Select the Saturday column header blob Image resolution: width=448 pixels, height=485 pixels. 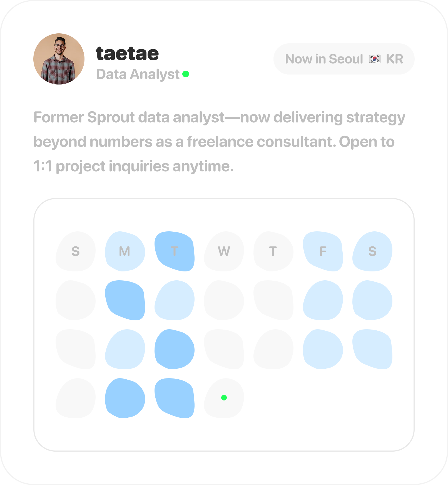pos(372,251)
